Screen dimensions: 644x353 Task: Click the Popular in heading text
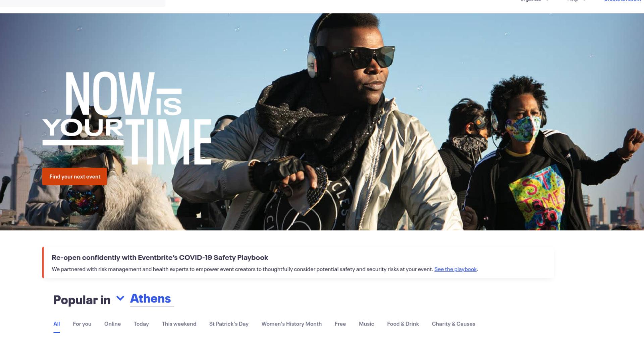point(82,300)
